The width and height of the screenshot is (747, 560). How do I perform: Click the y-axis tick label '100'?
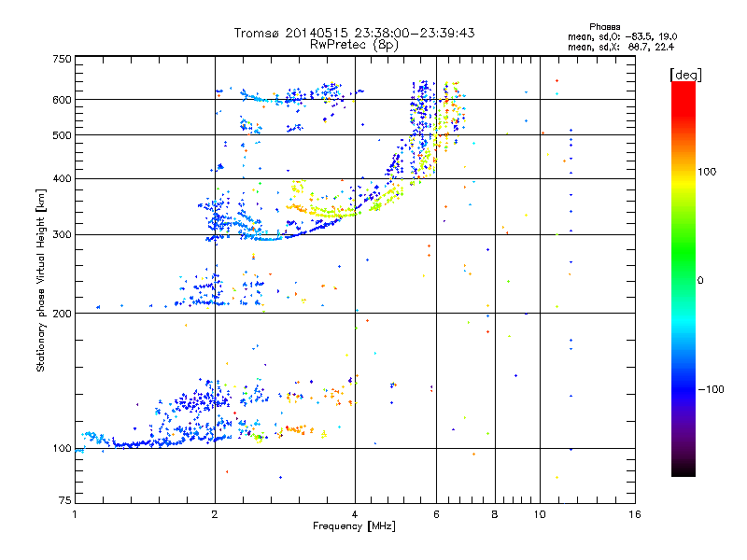[62, 449]
